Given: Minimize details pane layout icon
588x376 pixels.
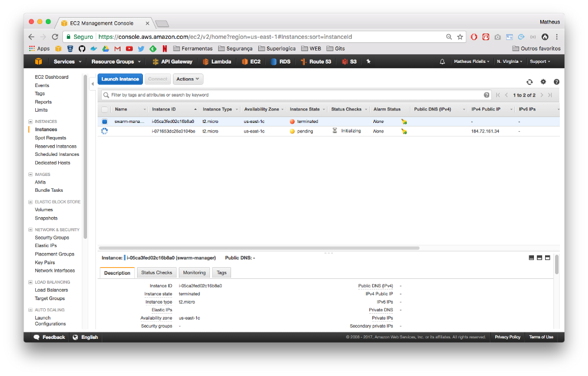Looking at the screenshot, I should point(532,258).
